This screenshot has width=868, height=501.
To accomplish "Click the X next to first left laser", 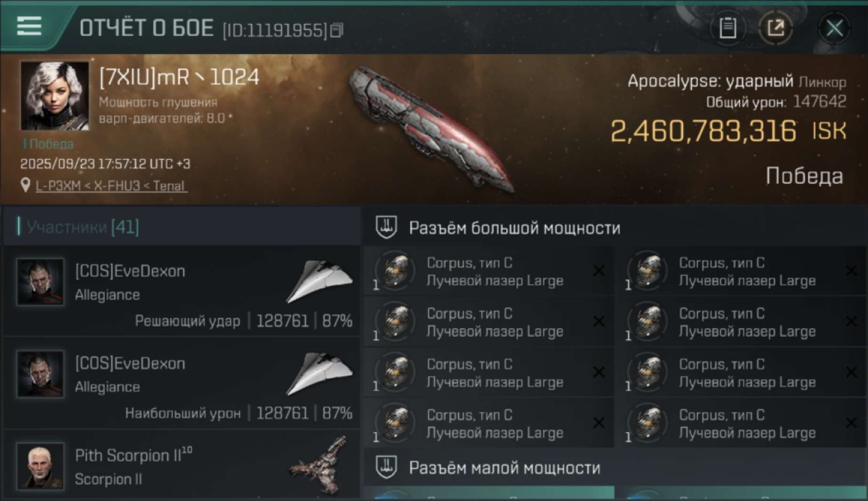I will [x=599, y=271].
